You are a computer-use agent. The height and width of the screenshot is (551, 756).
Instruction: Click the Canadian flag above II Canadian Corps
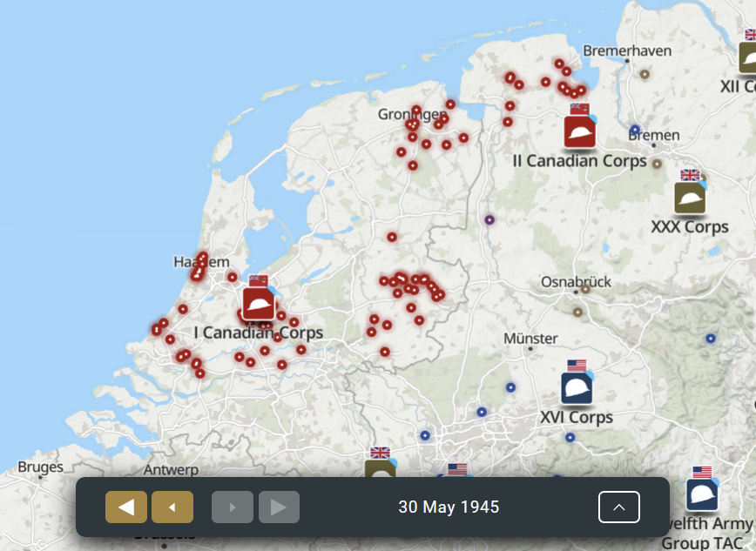tap(579, 109)
